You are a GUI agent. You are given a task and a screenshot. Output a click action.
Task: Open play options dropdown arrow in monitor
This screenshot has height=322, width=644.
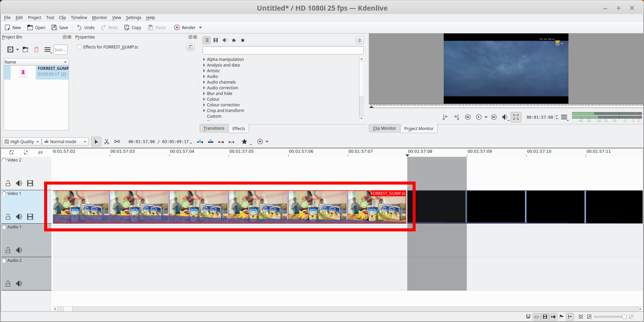click(486, 117)
